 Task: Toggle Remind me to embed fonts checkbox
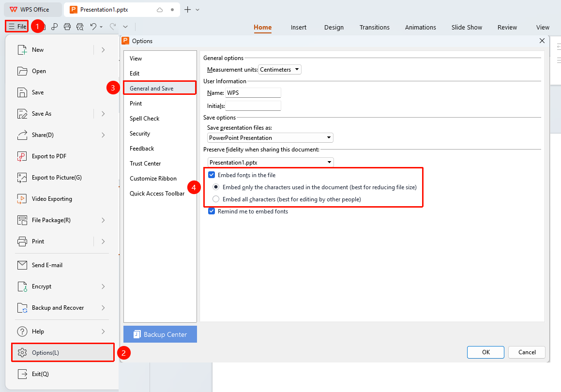click(212, 211)
